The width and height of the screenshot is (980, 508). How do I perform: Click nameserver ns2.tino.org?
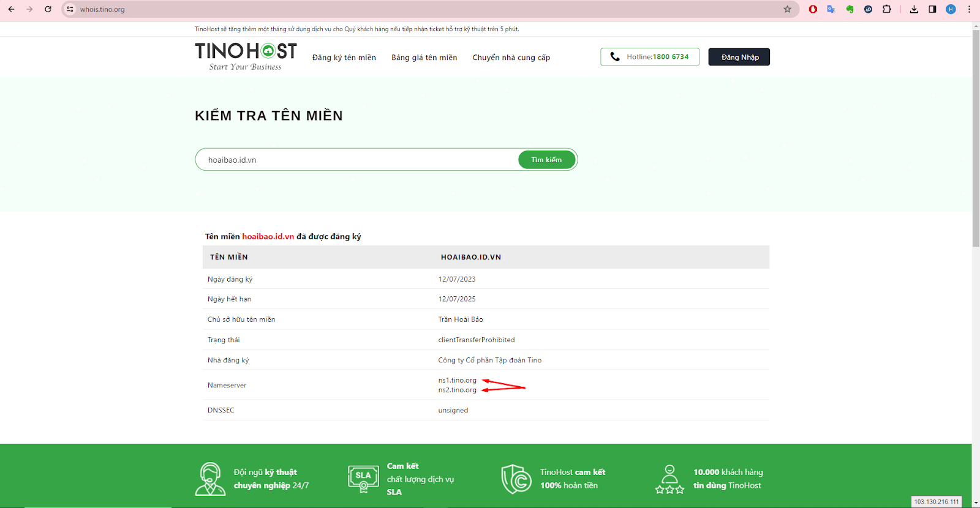tap(458, 390)
